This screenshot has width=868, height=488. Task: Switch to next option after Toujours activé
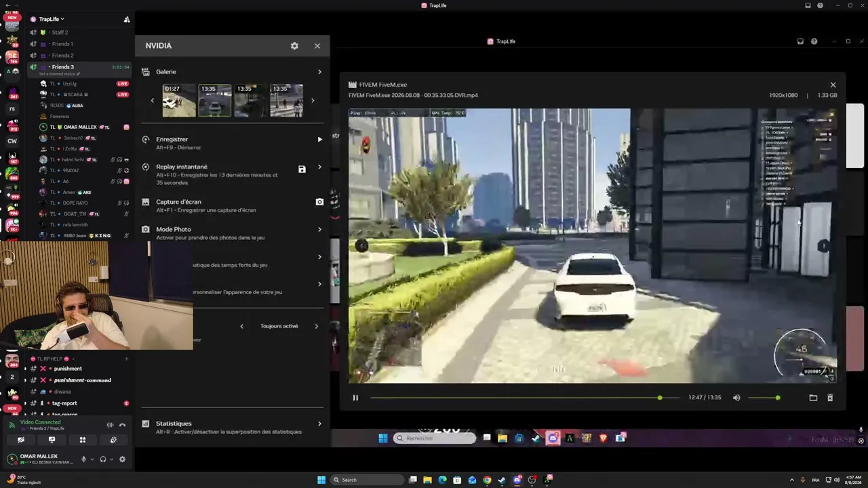[x=316, y=326]
